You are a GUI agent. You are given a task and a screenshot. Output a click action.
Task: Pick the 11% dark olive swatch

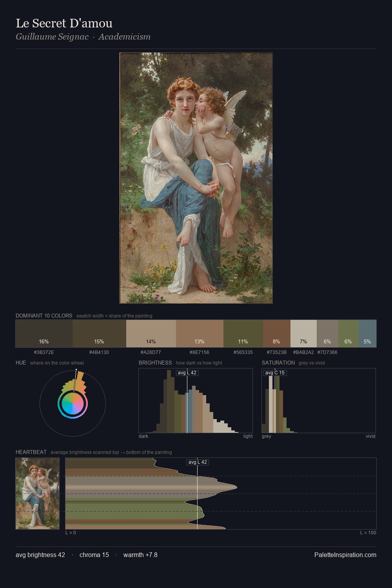tap(243, 334)
